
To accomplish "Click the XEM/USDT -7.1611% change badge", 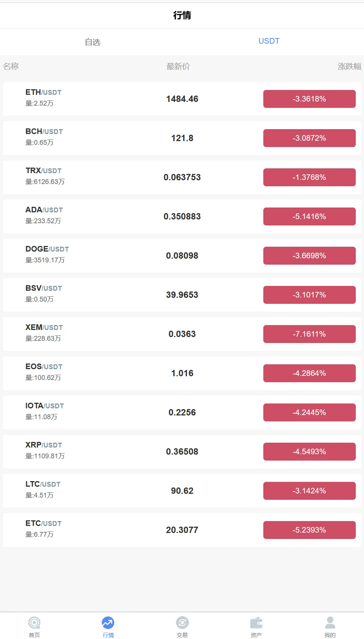I will click(309, 334).
